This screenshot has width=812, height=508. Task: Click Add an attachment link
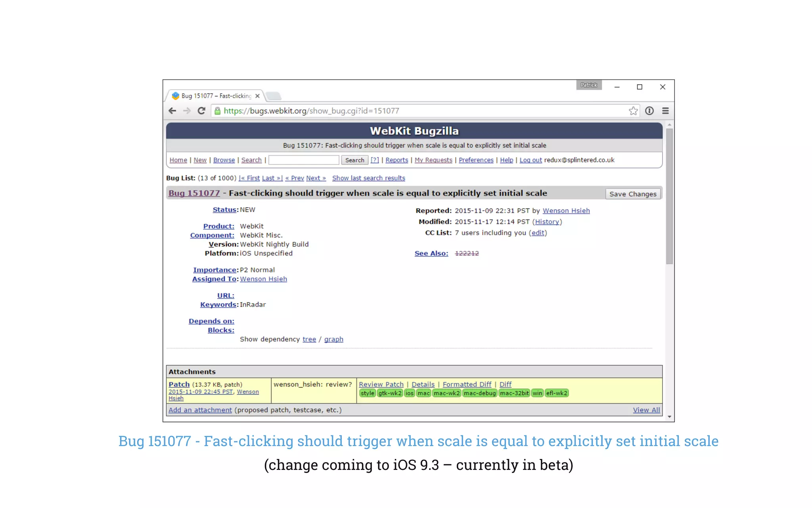200,410
